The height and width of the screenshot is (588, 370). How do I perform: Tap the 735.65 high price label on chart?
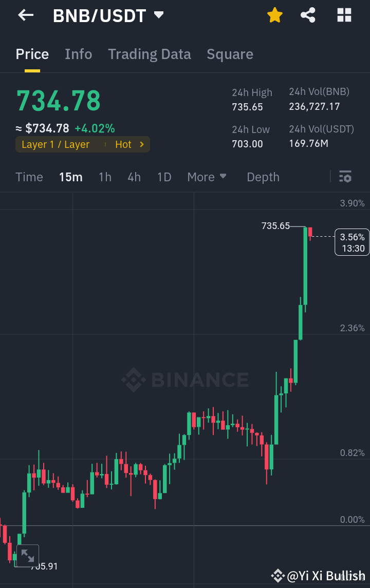pos(275,225)
